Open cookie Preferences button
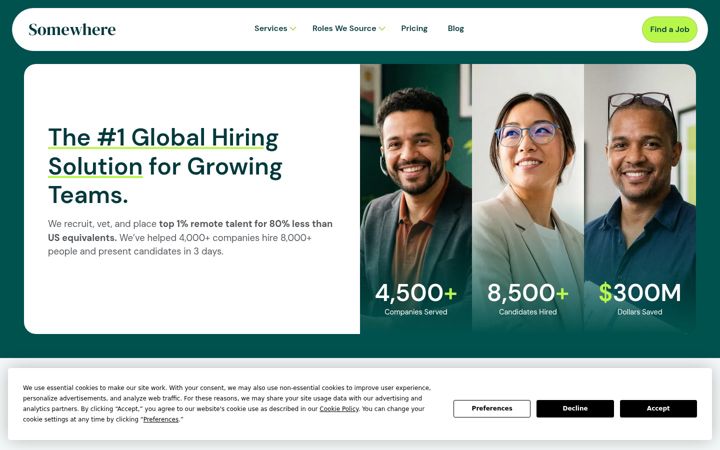The image size is (720, 450). pos(492,408)
